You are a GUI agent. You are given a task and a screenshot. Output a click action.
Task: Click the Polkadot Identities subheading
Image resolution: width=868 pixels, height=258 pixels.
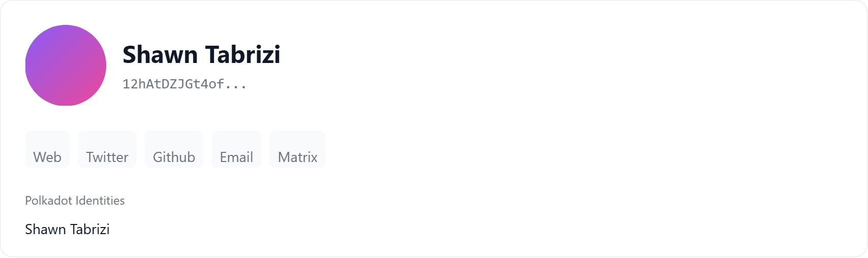(x=75, y=201)
